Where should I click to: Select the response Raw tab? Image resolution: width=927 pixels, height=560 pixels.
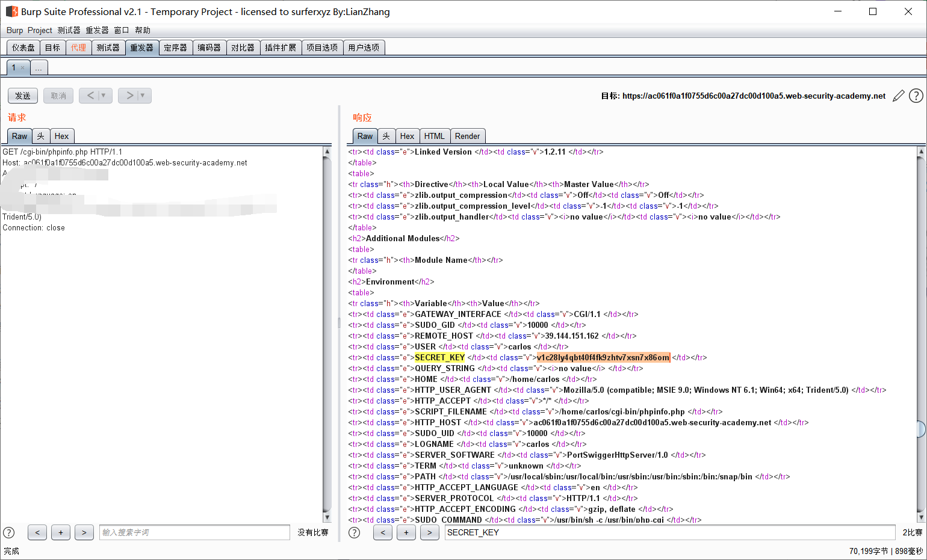click(x=365, y=136)
